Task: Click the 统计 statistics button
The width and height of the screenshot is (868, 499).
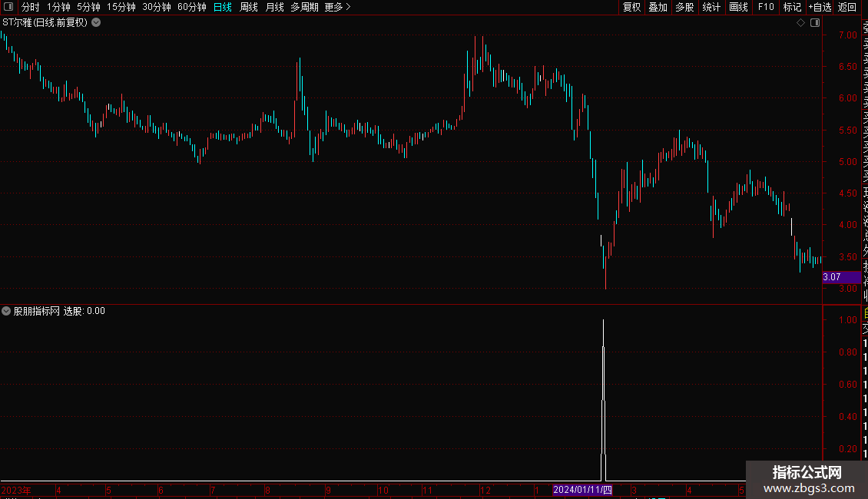Action: click(x=711, y=7)
